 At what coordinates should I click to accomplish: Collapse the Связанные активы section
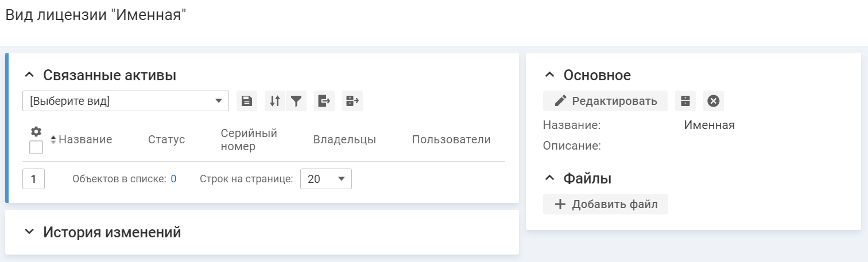[x=30, y=75]
